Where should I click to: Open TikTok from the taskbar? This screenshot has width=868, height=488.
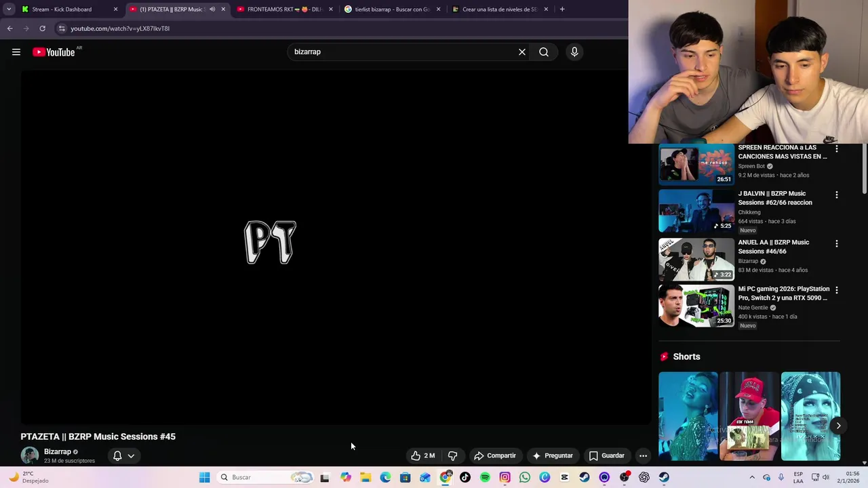click(465, 477)
